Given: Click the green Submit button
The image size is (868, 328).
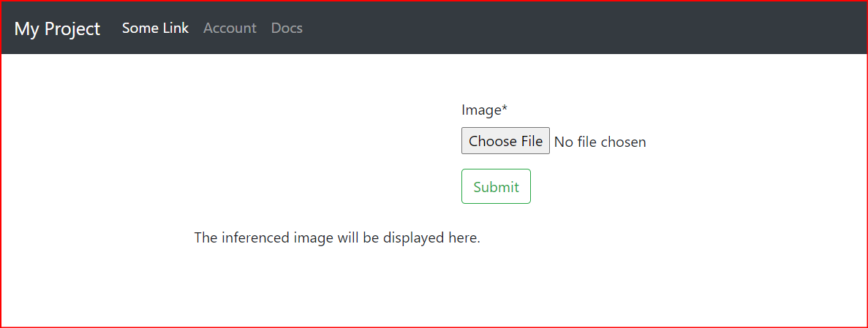Looking at the screenshot, I should click(496, 186).
